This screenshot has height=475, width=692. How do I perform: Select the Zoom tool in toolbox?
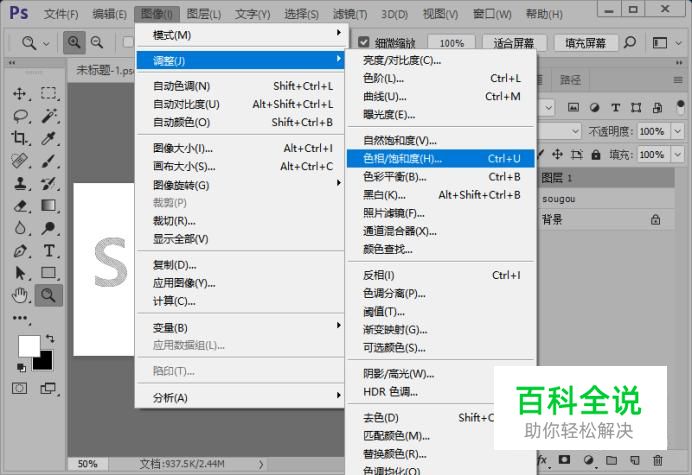[49, 295]
